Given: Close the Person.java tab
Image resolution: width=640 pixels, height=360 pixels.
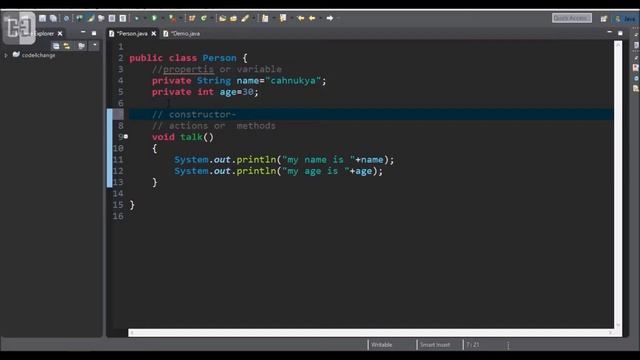Looking at the screenshot, I should coord(154,33).
